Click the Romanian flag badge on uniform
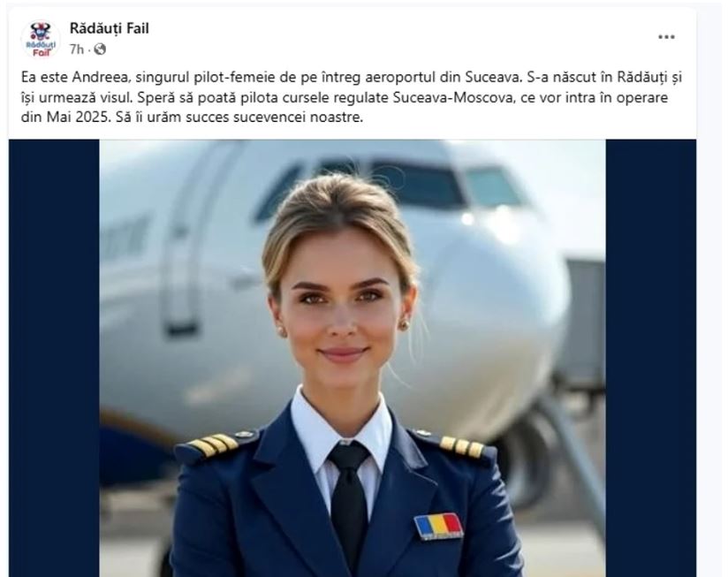The image size is (728, 577). pyautogui.click(x=438, y=527)
